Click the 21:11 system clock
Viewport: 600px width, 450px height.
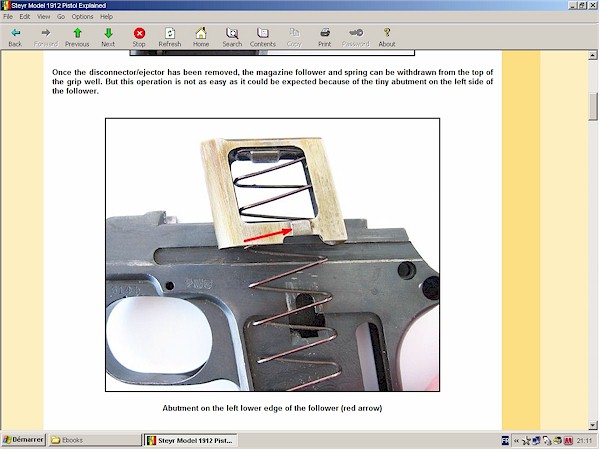point(584,441)
